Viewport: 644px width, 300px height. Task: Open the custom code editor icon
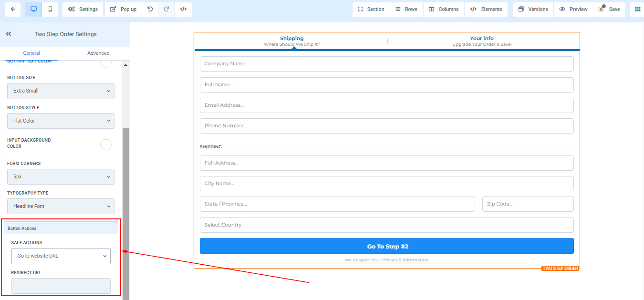183,9
